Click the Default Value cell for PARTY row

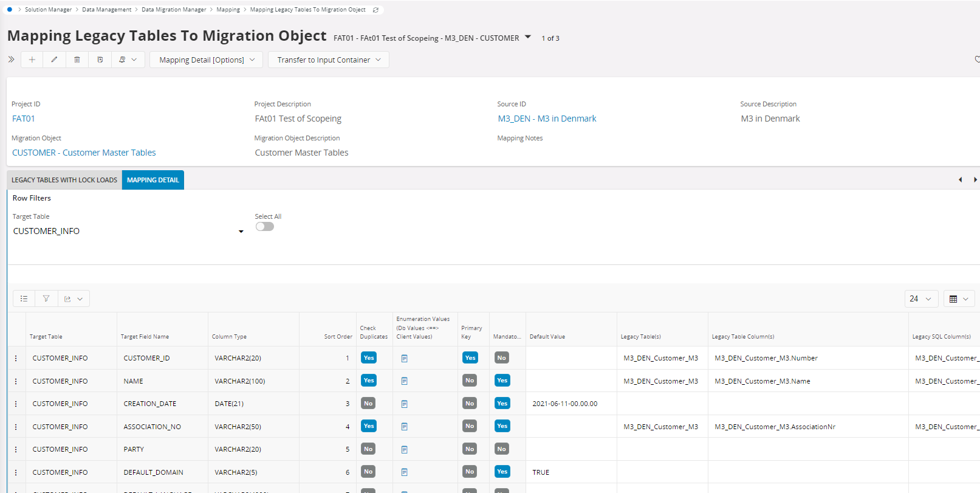tap(571, 449)
